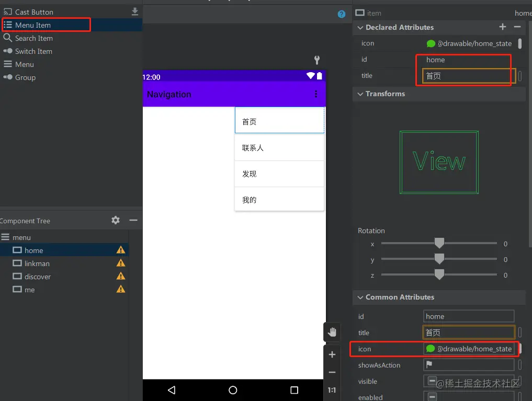Toggle the enabled attribute checkbox
The image size is (532, 401).
(432, 397)
